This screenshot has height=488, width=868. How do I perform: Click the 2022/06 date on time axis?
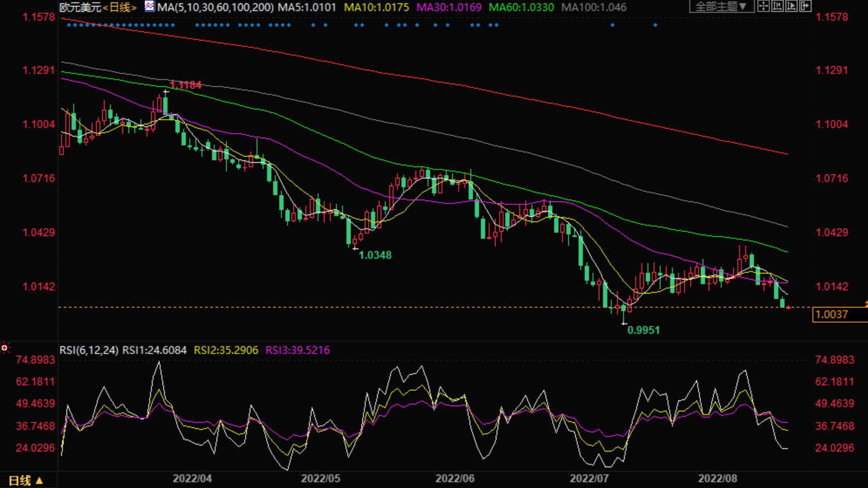point(455,479)
